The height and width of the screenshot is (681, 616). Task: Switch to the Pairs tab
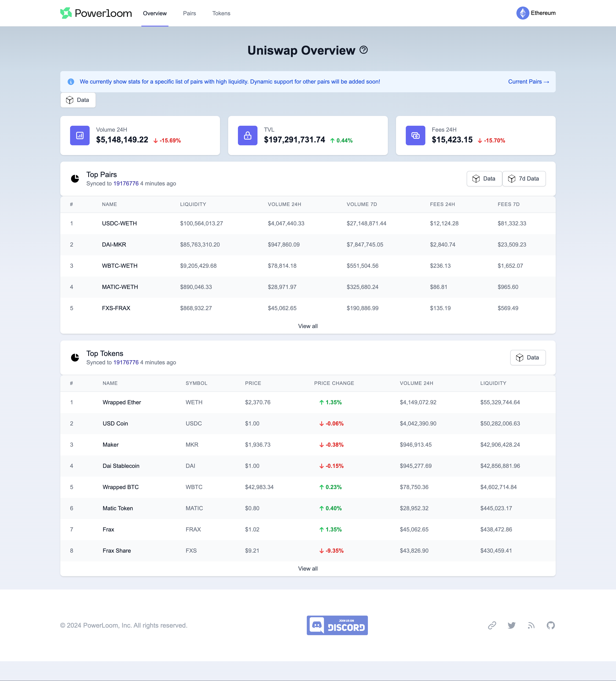(189, 13)
